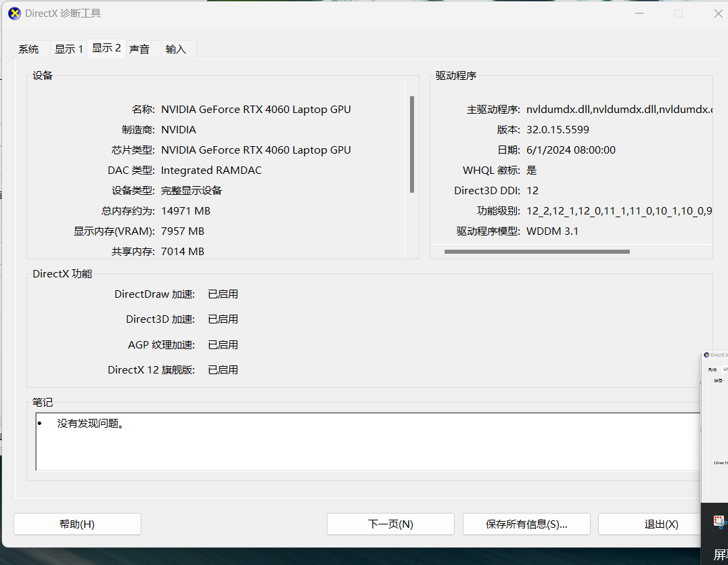
Task: Click the DirectX window thumbnail preview at right edge
Action: point(714,426)
